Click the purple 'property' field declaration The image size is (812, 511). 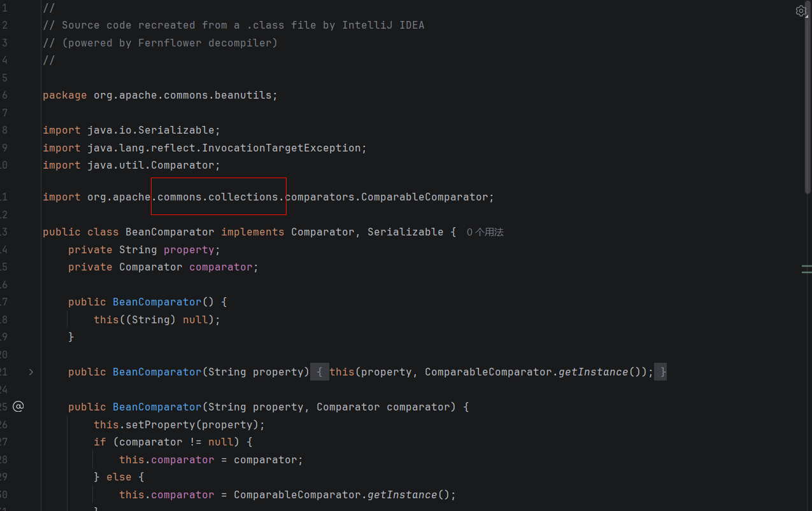point(189,250)
